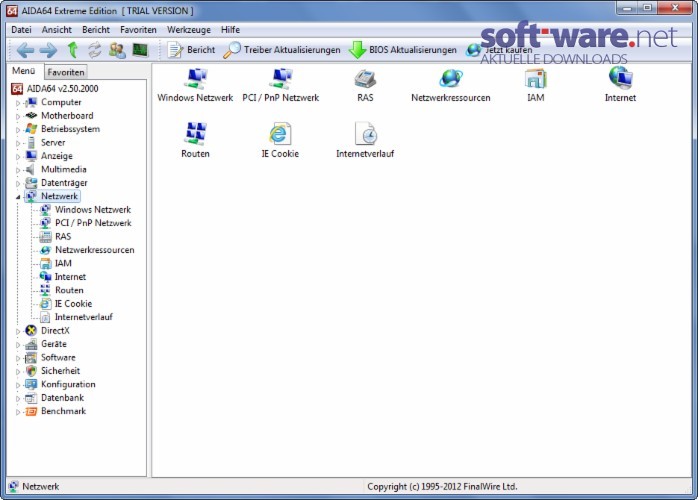The width and height of the screenshot is (698, 500).
Task: Click the Computer icon in the tree
Action: pyautogui.click(x=31, y=102)
